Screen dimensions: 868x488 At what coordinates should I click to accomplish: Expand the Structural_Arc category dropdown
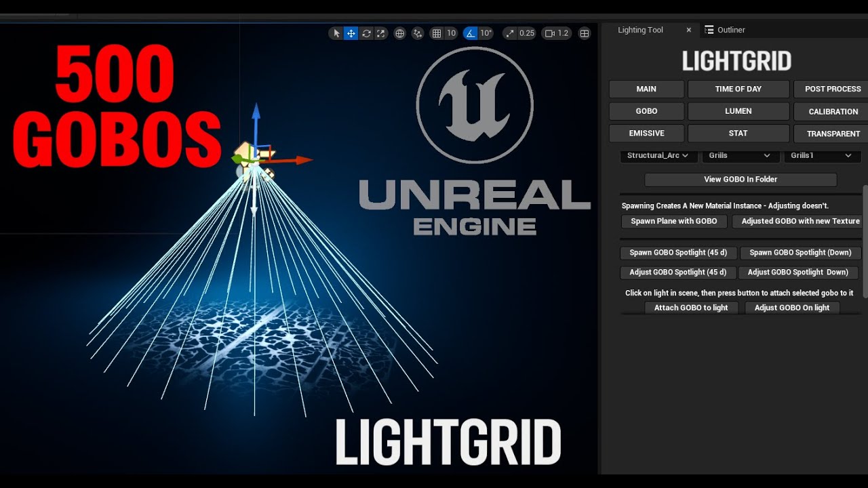pos(658,156)
